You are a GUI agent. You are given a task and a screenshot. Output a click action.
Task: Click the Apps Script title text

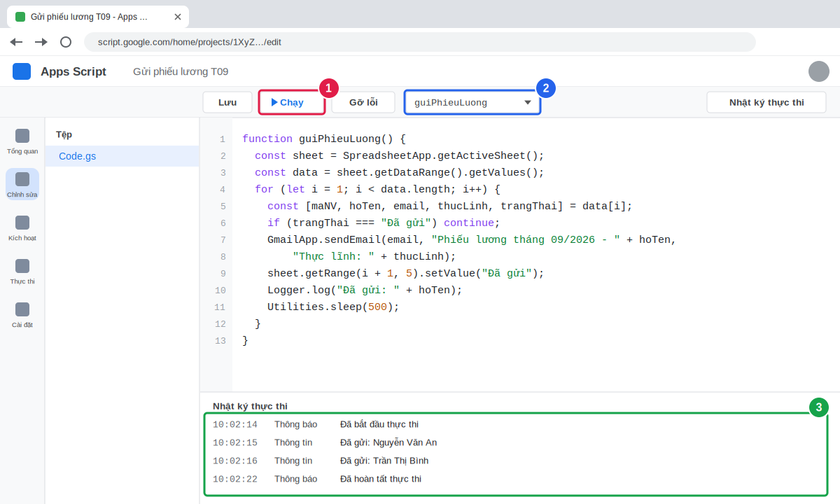coord(73,71)
